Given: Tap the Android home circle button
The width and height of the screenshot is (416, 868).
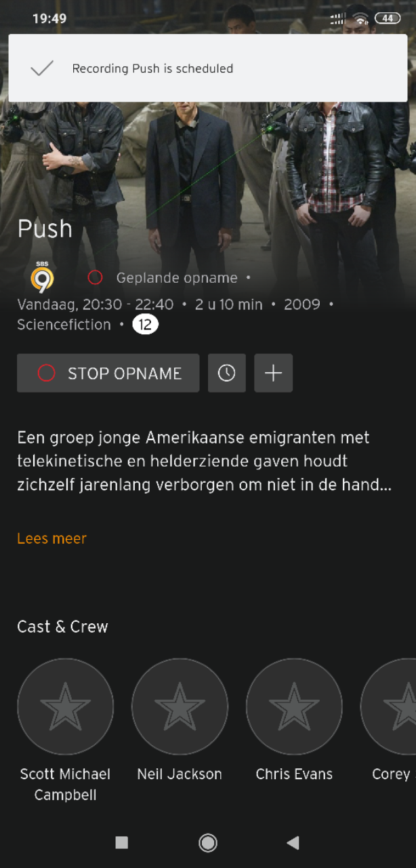Looking at the screenshot, I should tap(208, 842).
